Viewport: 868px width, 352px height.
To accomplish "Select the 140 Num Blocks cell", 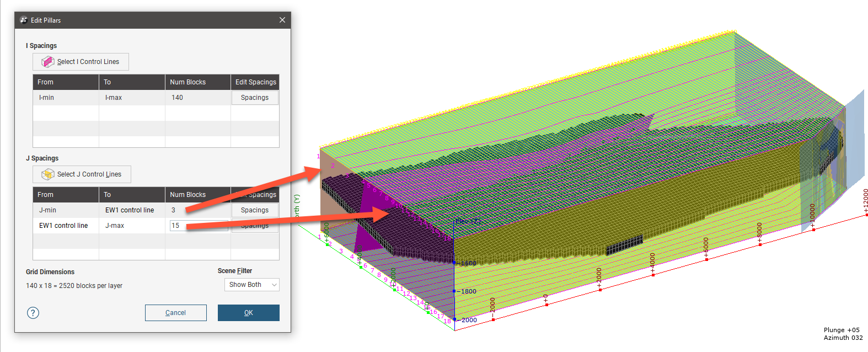I will pos(197,98).
